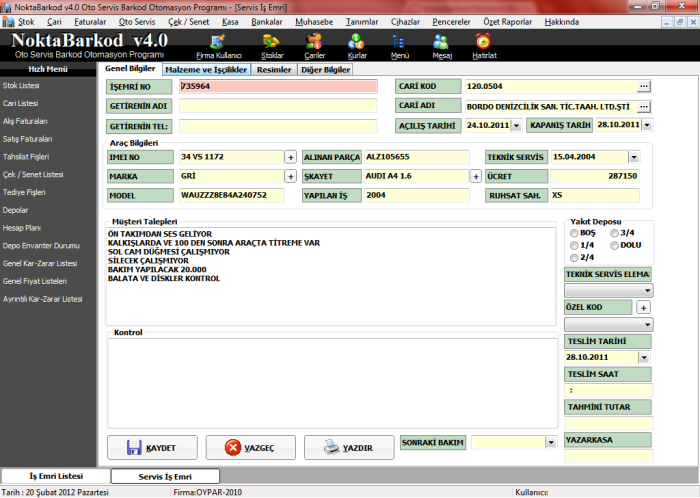Click the YAZDIR print button

(349, 448)
